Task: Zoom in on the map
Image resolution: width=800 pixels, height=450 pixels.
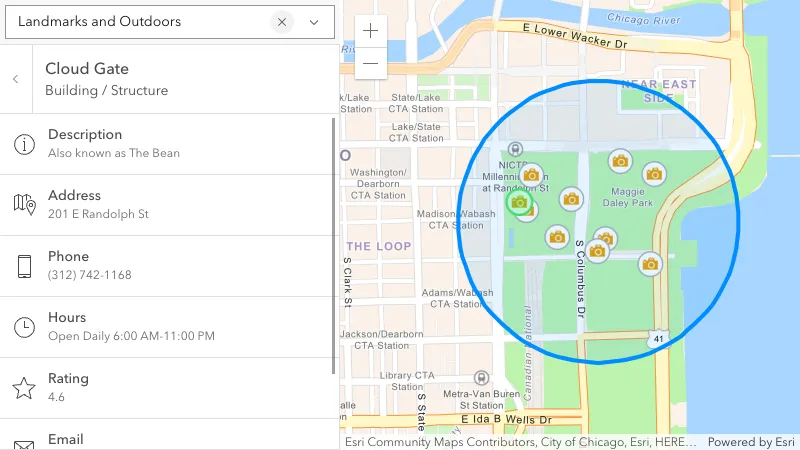Action: pyautogui.click(x=371, y=31)
